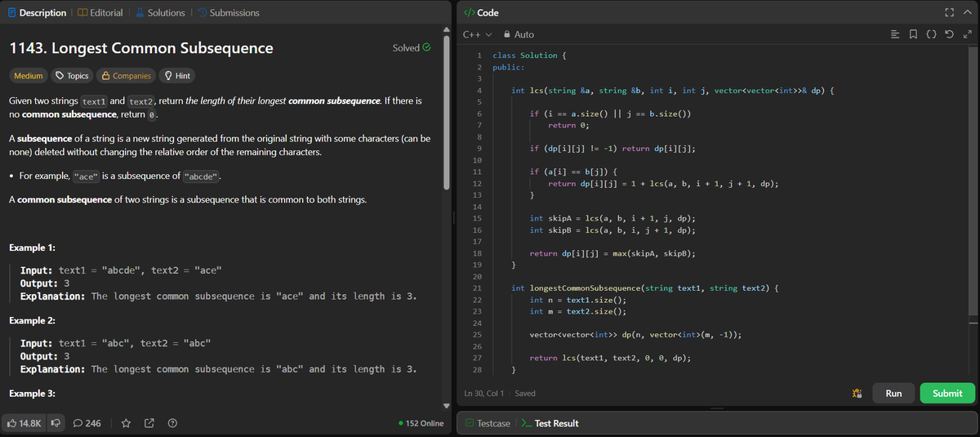Click the Ln 30, Col 1 status
This screenshot has width=980, height=437.
pos(483,393)
